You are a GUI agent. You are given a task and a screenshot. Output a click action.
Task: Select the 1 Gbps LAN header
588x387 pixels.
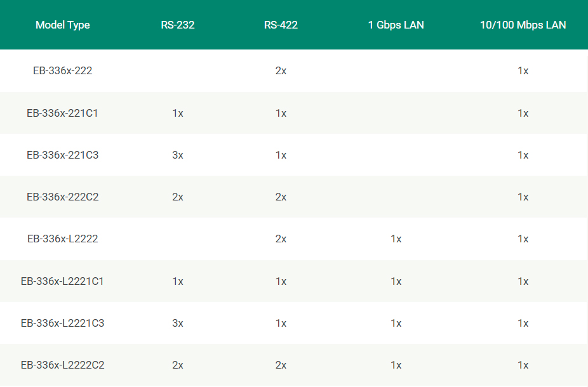click(x=396, y=25)
